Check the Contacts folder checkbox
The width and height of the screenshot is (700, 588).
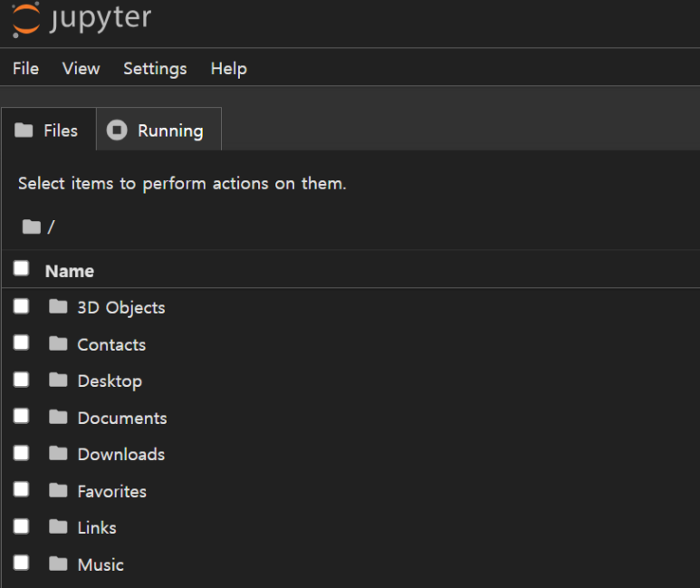coord(21,343)
